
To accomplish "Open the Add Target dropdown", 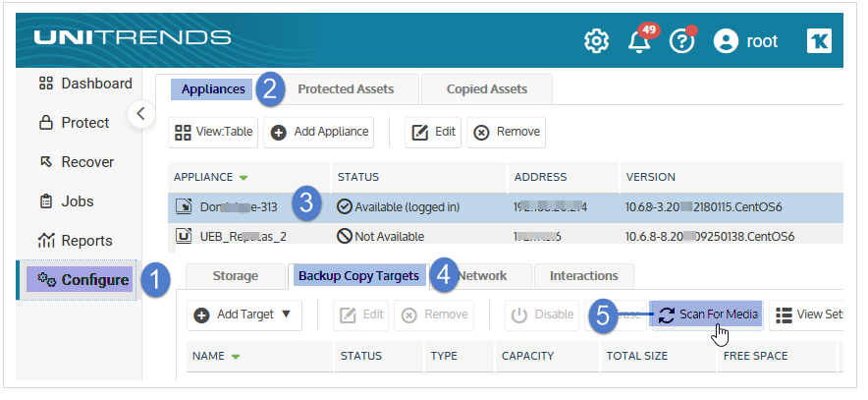I will (x=244, y=315).
